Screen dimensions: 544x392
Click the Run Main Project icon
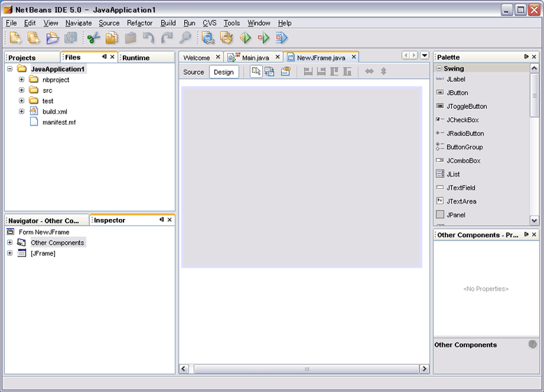pyautogui.click(x=245, y=38)
